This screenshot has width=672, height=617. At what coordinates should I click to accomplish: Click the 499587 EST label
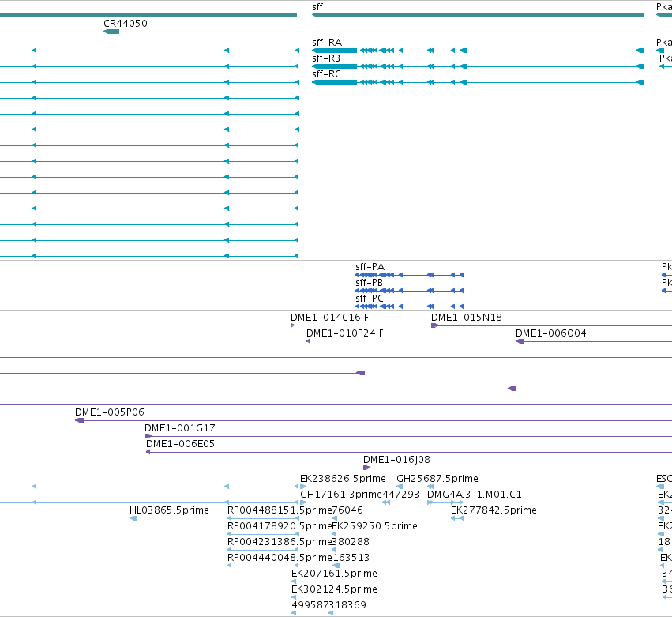click(310, 605)
